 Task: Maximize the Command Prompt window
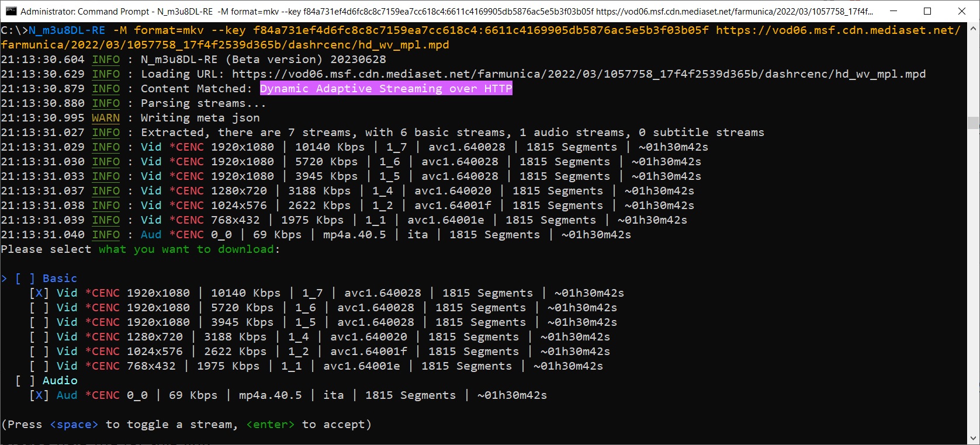927,11
